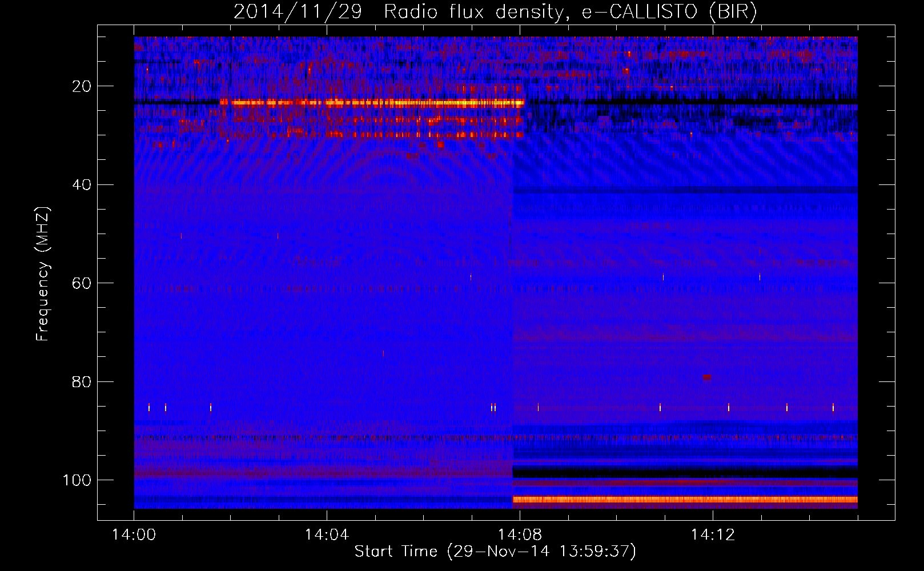
Task: Click the "100" frequency tick label
Action: (77, 480)
